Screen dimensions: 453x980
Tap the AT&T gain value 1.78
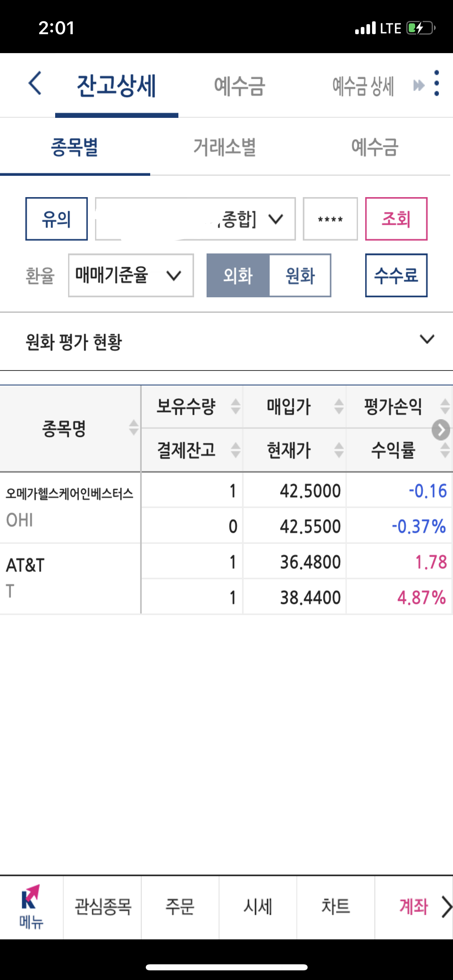tap(431, 562)
